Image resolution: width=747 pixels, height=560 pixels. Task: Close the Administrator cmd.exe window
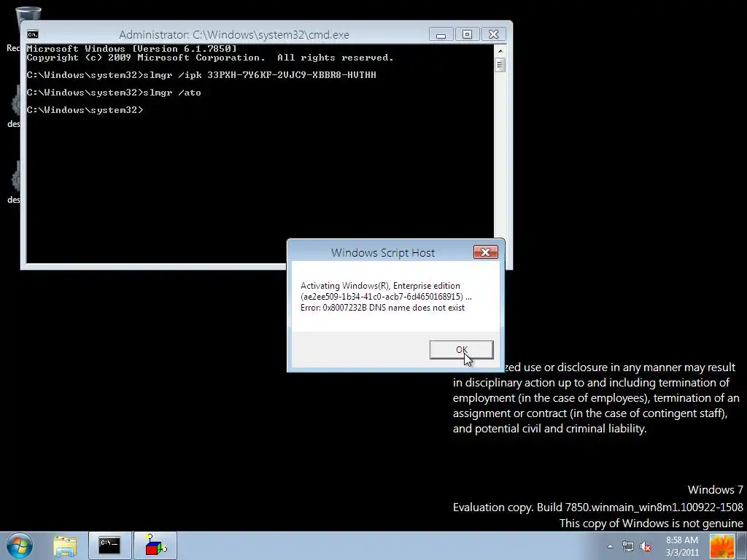[493, 34]
